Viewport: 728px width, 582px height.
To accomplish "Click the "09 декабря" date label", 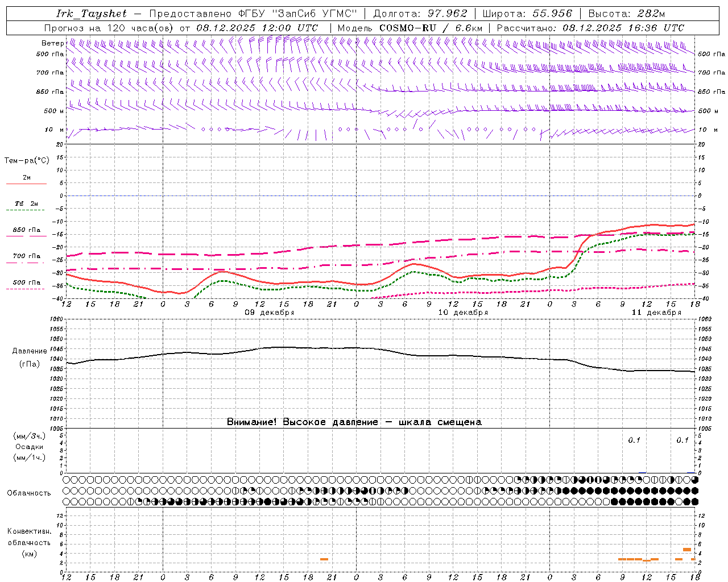I will pyautogui.click(x=270, y=313).
